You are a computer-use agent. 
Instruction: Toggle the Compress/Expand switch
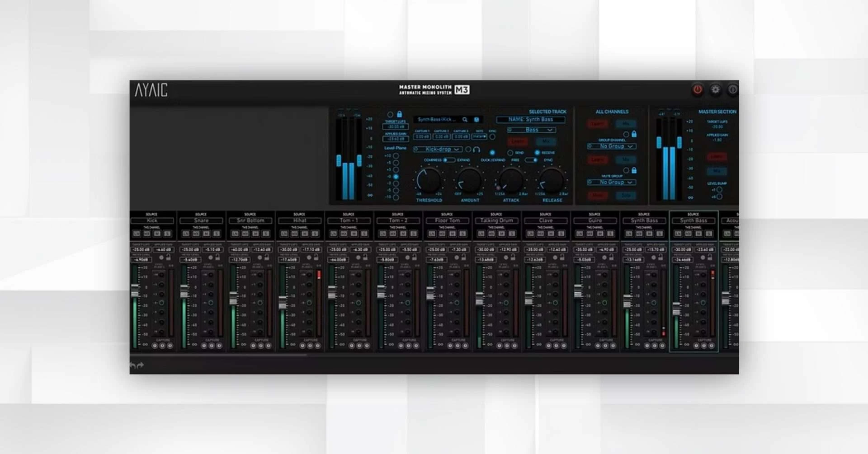(x=449, y=160)
